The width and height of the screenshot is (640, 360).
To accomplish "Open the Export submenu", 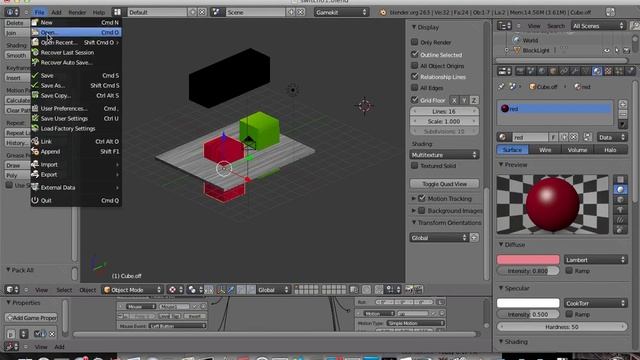I will [76, 174].
